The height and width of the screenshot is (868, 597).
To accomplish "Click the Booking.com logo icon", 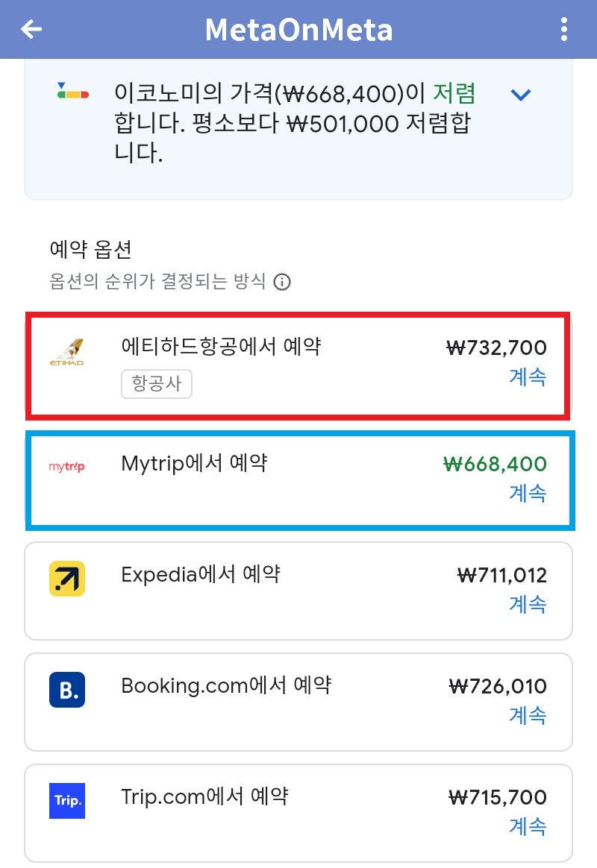I will pyautogui.click(x=67, y=691).
